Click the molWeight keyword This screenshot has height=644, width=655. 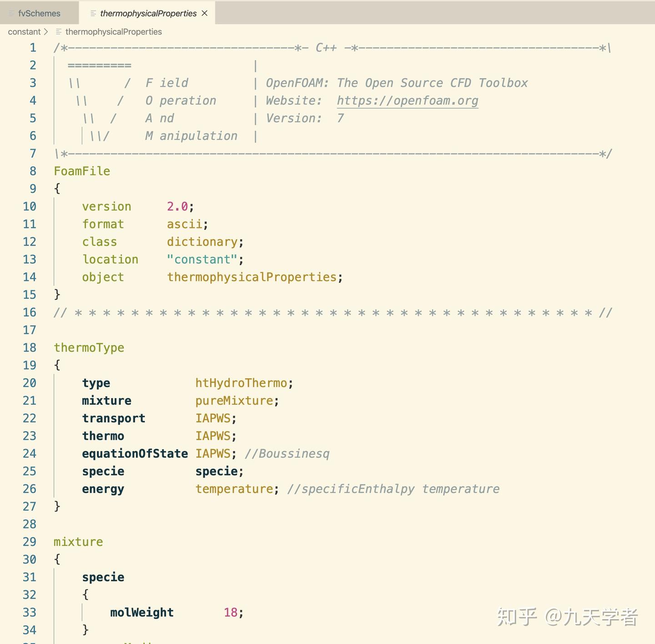pos(142,613)
